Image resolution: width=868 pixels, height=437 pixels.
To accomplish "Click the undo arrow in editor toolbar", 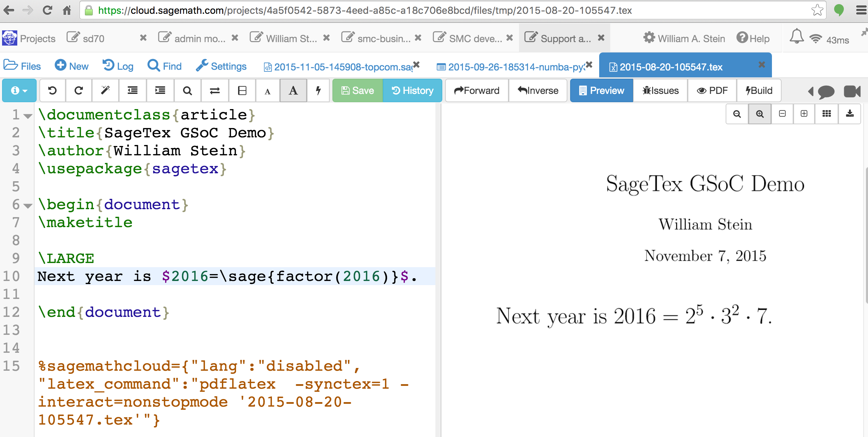I will (x=53, y=90).
